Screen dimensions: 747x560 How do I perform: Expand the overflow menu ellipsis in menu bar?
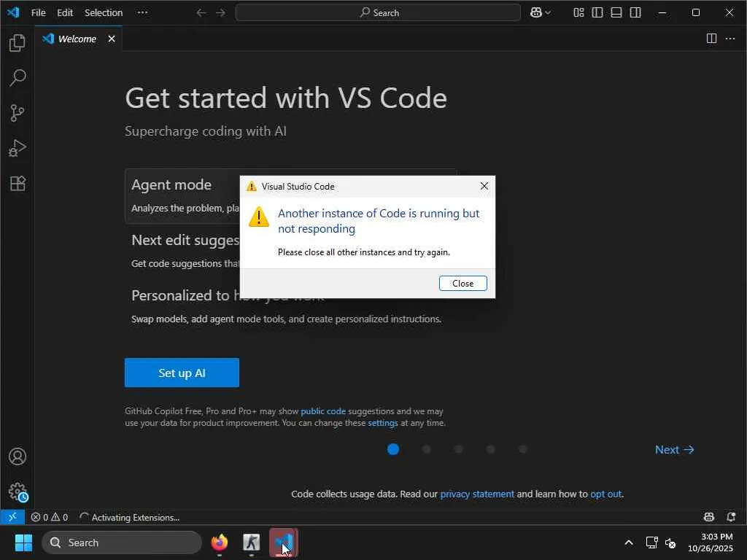pos(142,13)
